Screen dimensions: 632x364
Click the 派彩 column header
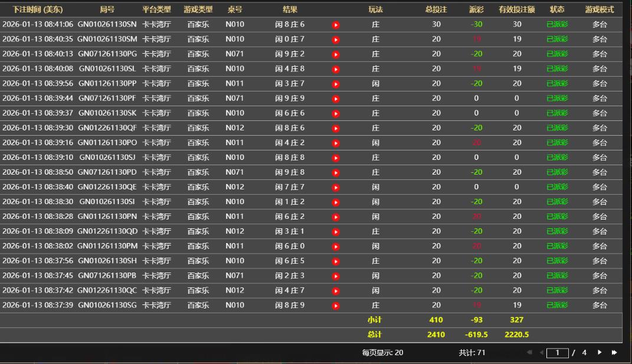pos(476,9)
